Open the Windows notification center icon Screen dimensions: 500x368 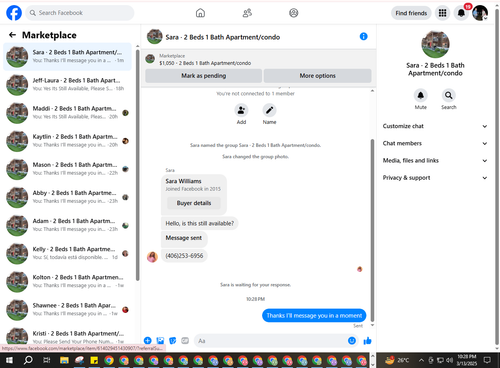[x=487, y=360]
